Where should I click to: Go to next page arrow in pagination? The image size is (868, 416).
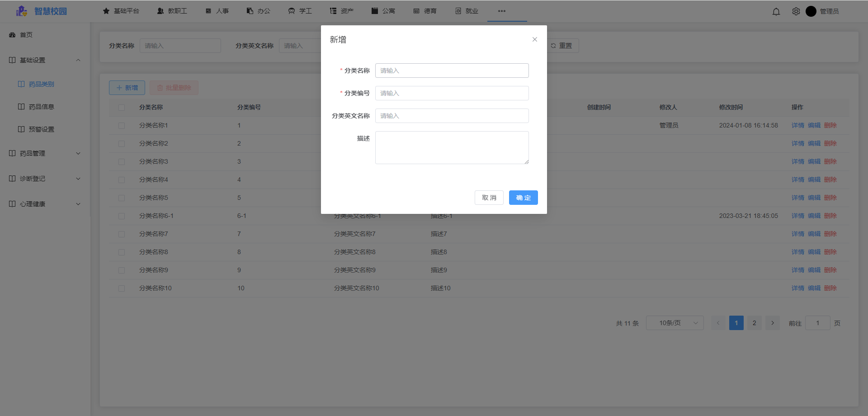coord(773,323)
